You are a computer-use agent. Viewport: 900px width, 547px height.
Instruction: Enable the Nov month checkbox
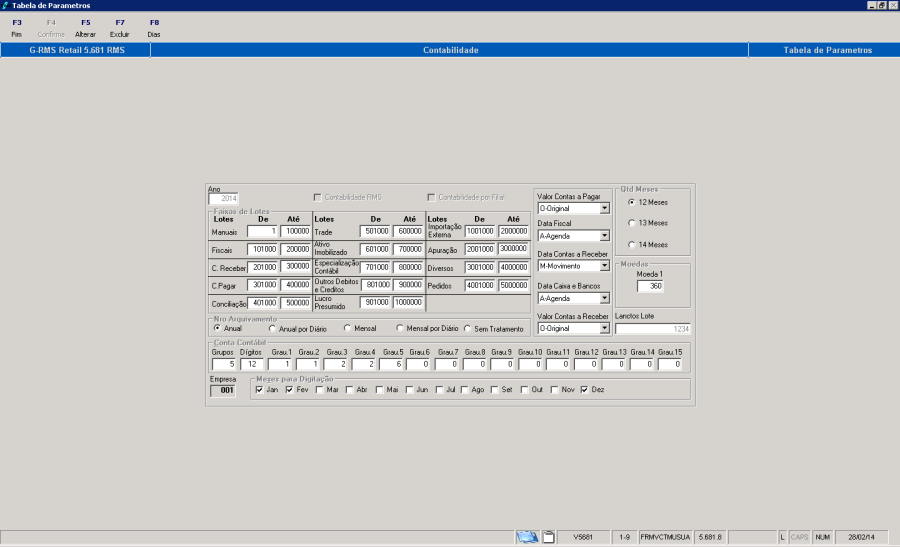pos(554,389)
